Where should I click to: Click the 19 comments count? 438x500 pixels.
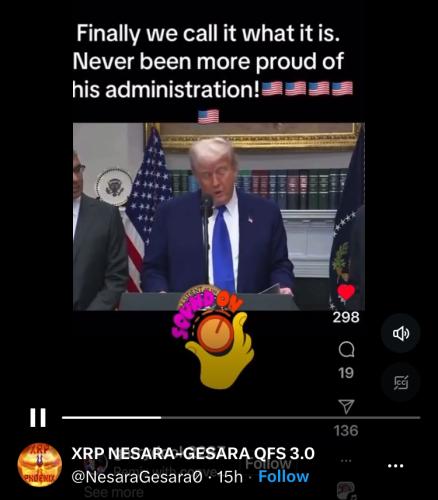346,373
